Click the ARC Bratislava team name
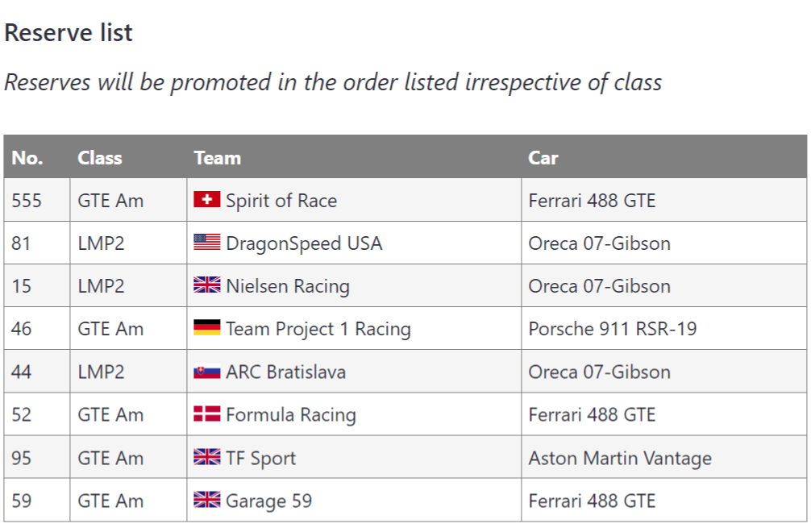 pyautogui.click(x=285, y=372)
